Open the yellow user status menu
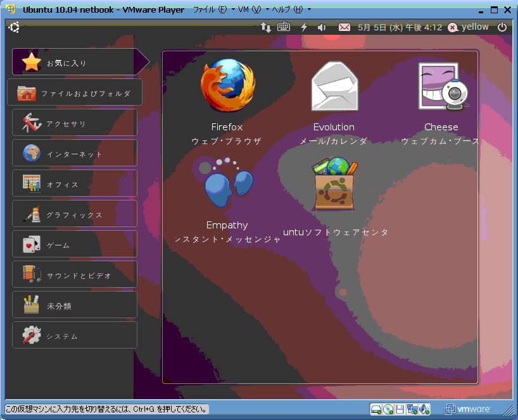Image resolution: width=518 pixels, height=420 pixels. 468,27
